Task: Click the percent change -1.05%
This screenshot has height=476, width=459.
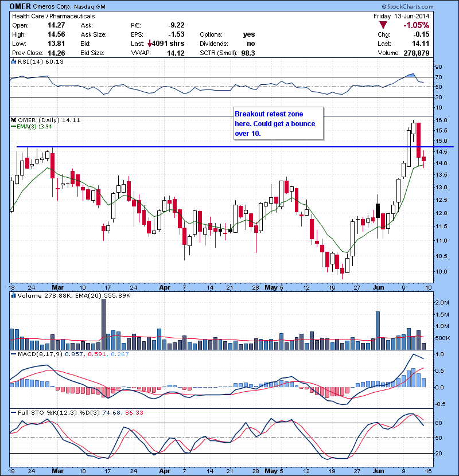Action: click(x=417, y=25)
